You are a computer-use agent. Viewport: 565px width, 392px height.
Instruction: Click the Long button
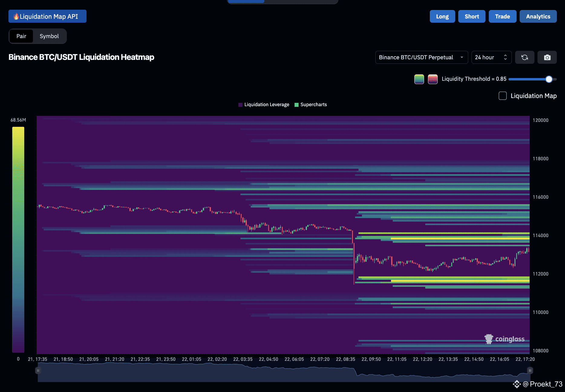442,16
